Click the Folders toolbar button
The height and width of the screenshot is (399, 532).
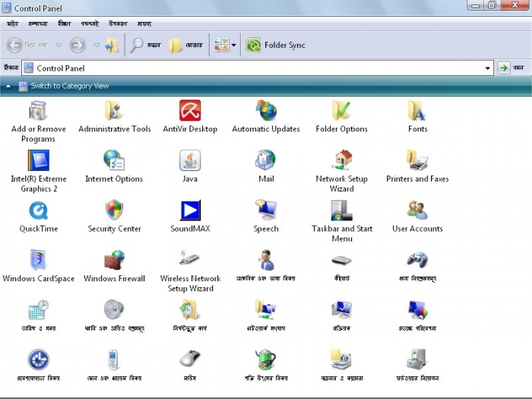185,45
